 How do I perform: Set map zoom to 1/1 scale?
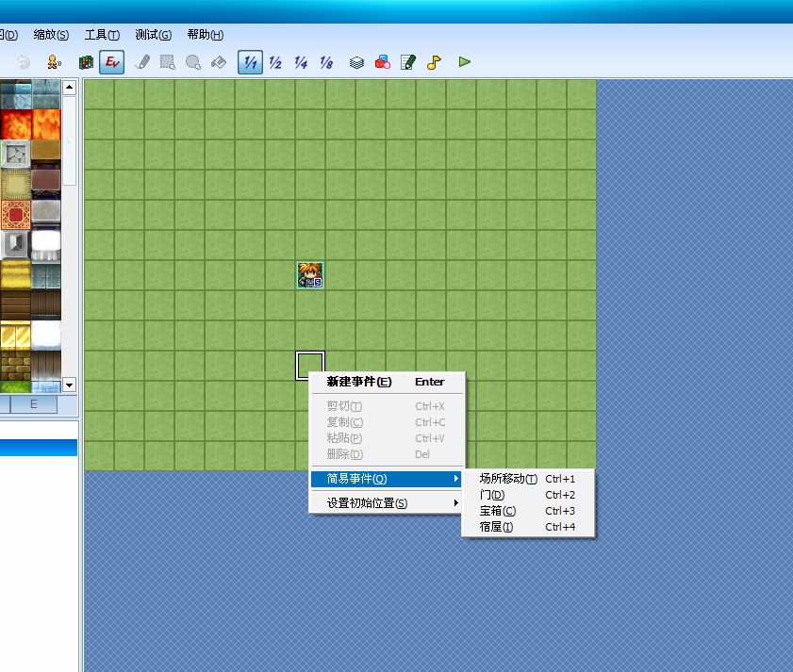pos(250,62)
